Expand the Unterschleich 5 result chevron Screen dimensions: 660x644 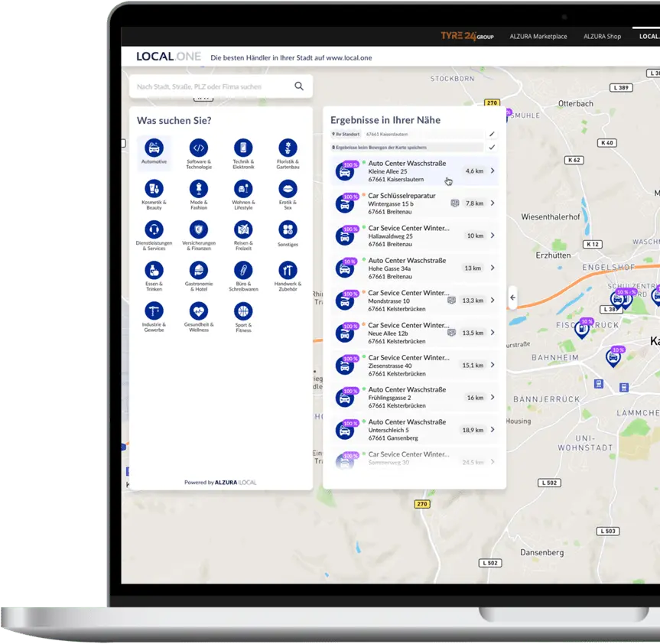click(493, 430)
